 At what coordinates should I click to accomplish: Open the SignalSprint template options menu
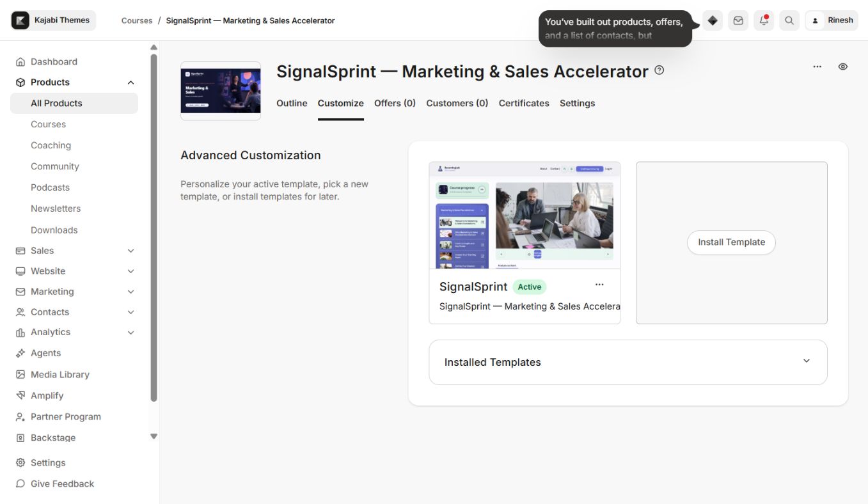click(599, 285)
